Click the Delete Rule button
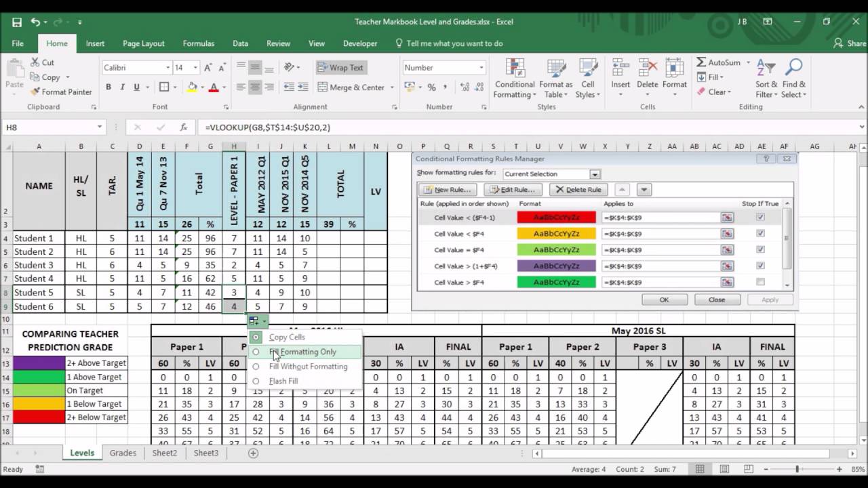Image resolution: width=868 pixels, height=488 pixels. pos(578,190)
